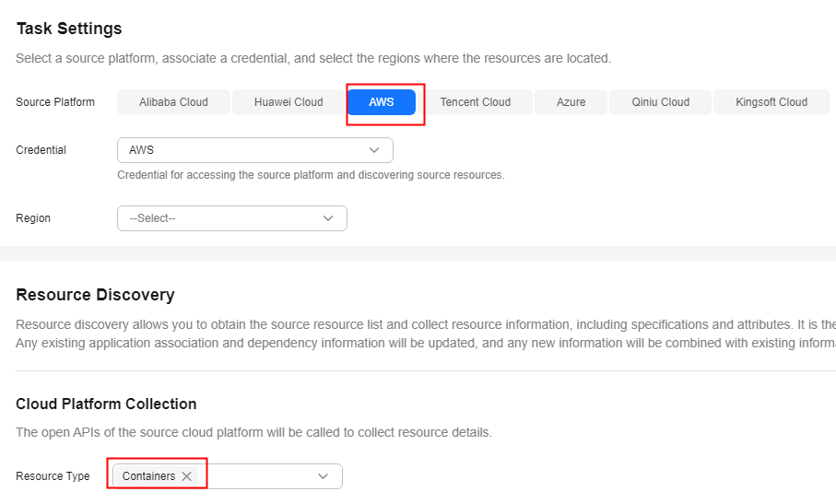
Task: Open the Credential dropdown showing AWS
Action: (254, 150)
